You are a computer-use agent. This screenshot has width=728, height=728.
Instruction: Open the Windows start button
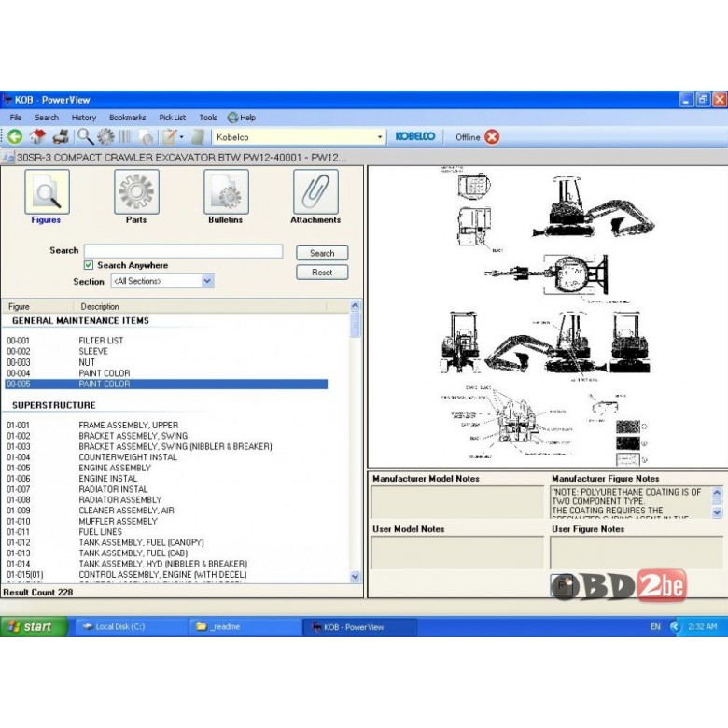pyautogui.click(x=34, y=626)
